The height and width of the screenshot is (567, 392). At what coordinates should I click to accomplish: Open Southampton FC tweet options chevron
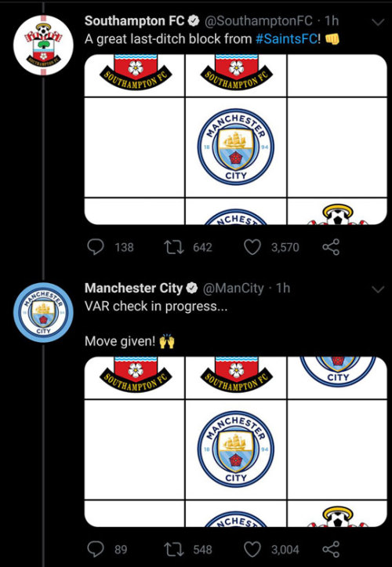point(378,23)
